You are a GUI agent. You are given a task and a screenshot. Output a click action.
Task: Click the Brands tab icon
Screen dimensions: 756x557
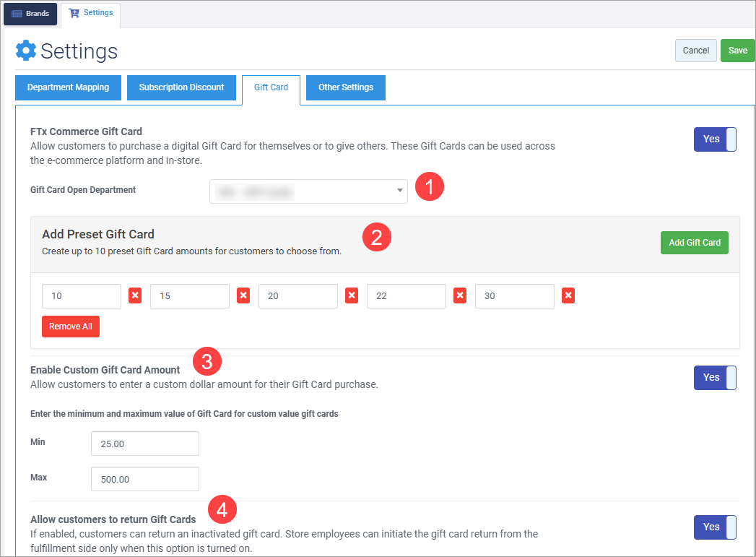click(x=17, y=14)
